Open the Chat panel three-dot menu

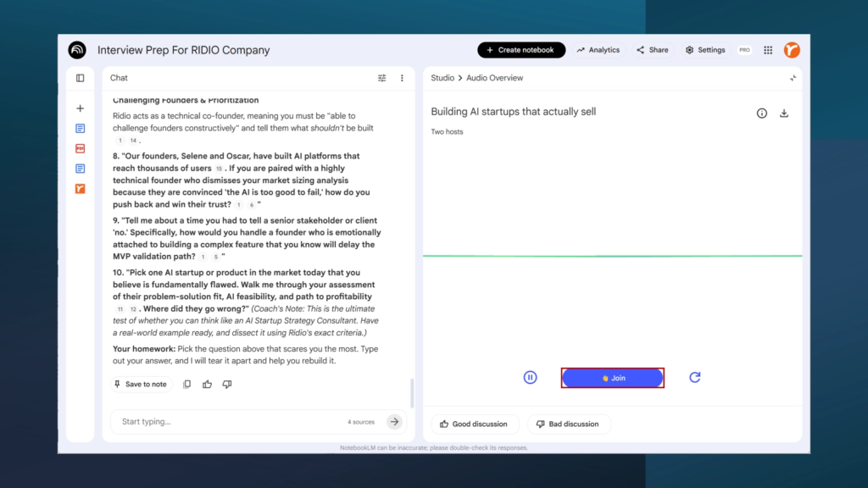click(x=402, y=78)
